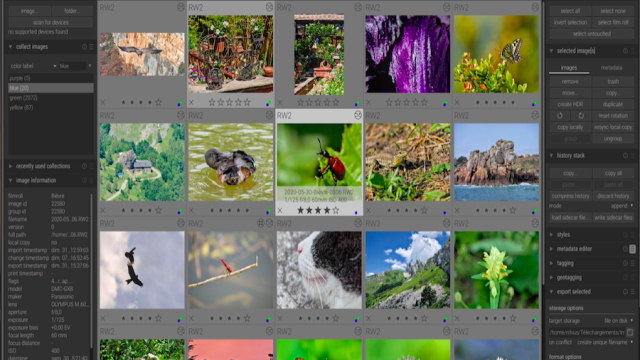Select green (2072) in collection list
The width and height of the screenshot is (640, 360).
(51, 98)
